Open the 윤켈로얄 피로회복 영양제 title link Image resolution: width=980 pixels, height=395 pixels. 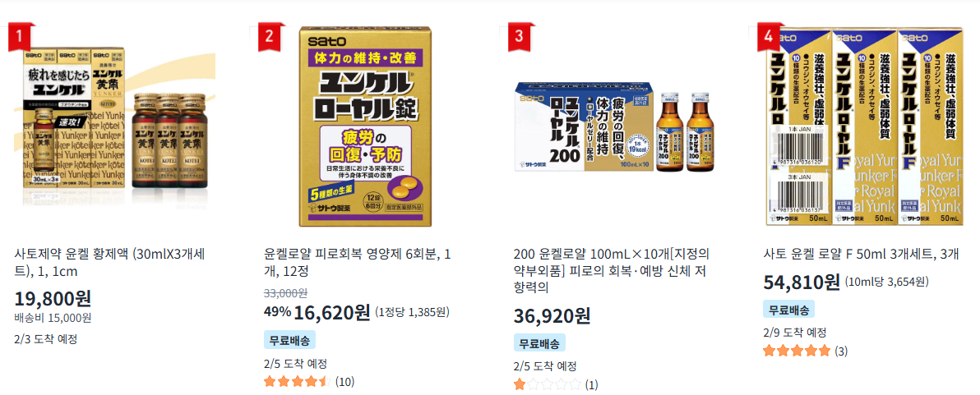358,264
